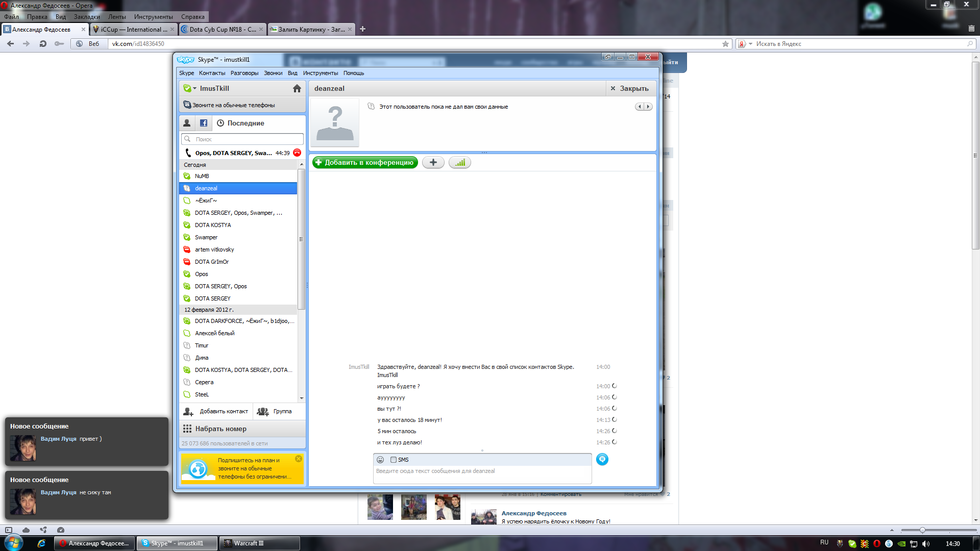Click Opera back navigation arrow
Viewport: 980px width, 551px height.
coord(10,44)
